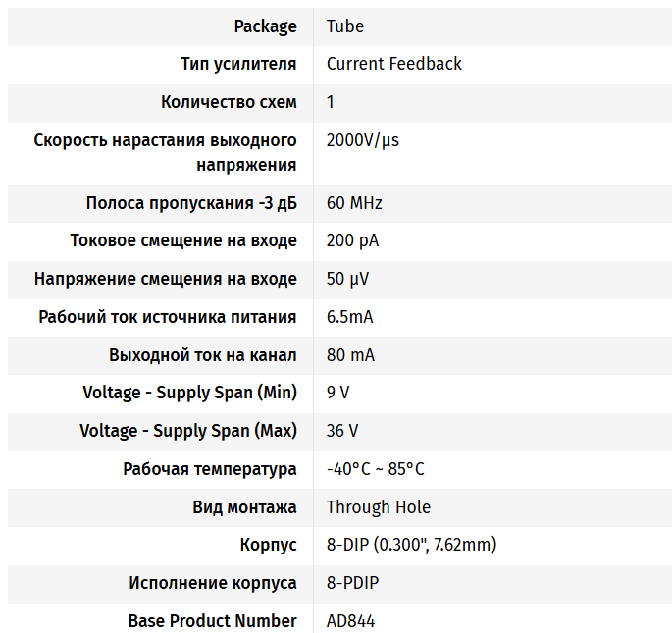The width and height of the screenshot is (672, 633).
Task: Click the Тип усилителя label
Action: pyautogui.click(x=238, y=64)
